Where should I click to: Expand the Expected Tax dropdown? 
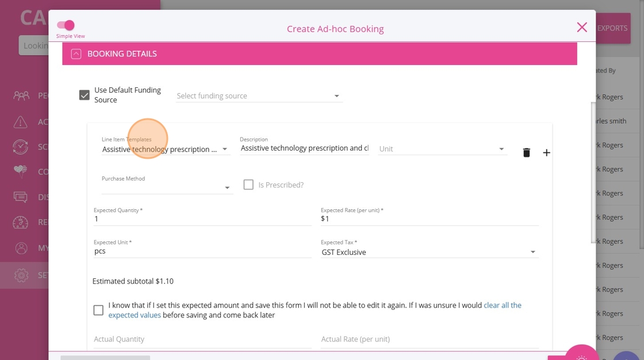point(430,252)
